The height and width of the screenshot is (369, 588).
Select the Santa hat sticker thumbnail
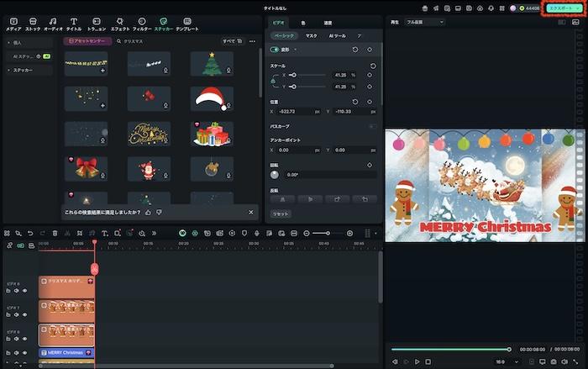coord(212,98)
